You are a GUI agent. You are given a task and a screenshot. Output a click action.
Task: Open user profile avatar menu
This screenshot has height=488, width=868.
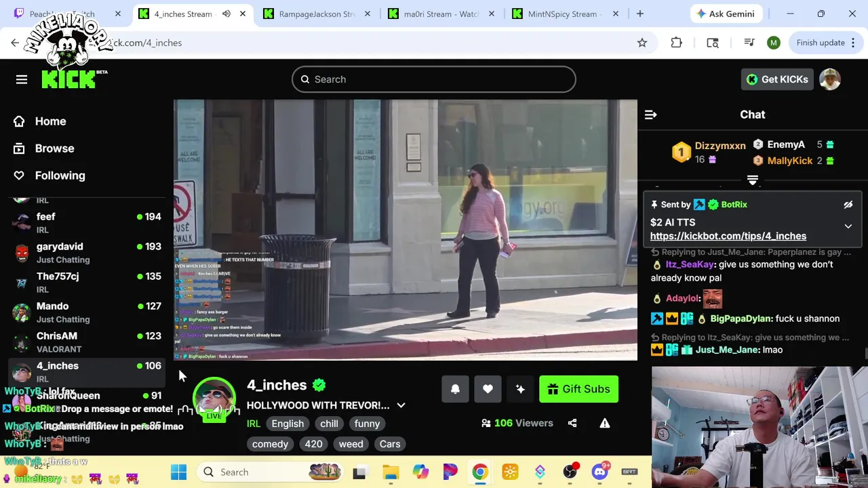click(x=830, y=79)
